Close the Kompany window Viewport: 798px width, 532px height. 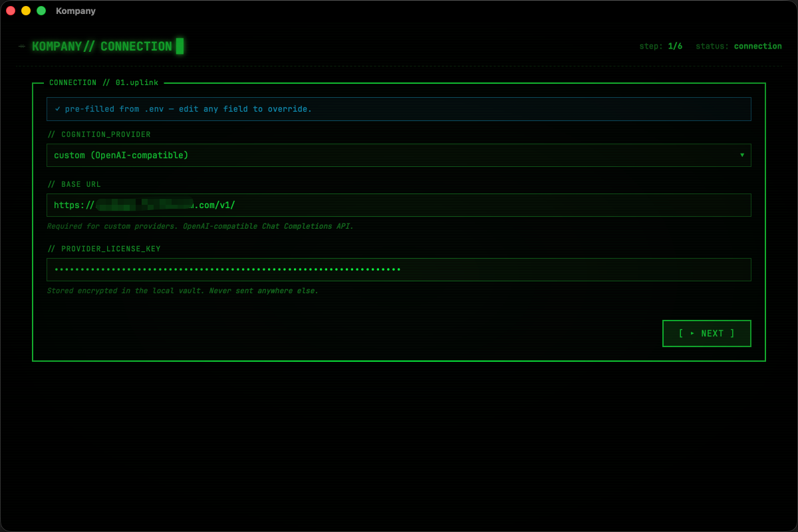coord(11,11)
